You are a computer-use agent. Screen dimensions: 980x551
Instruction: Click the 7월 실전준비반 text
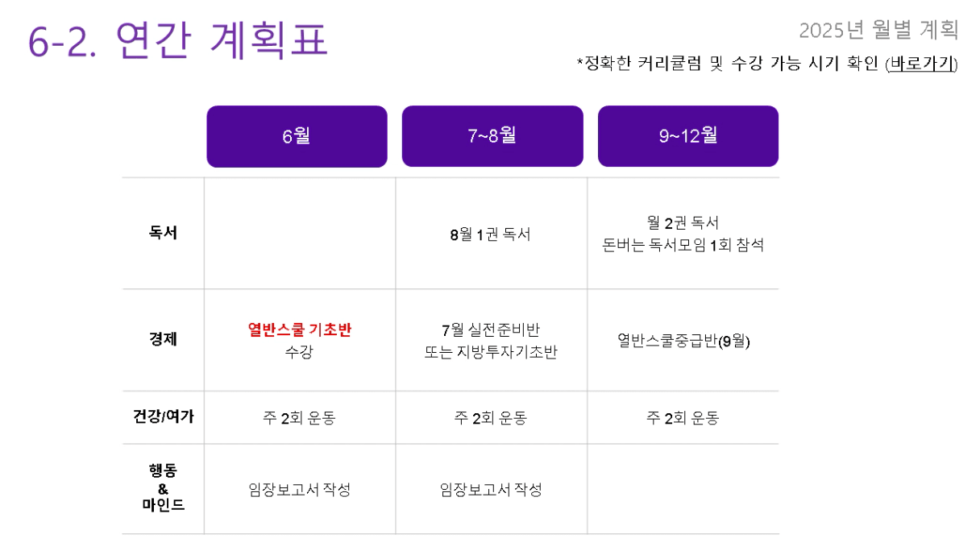pos(491,329)
